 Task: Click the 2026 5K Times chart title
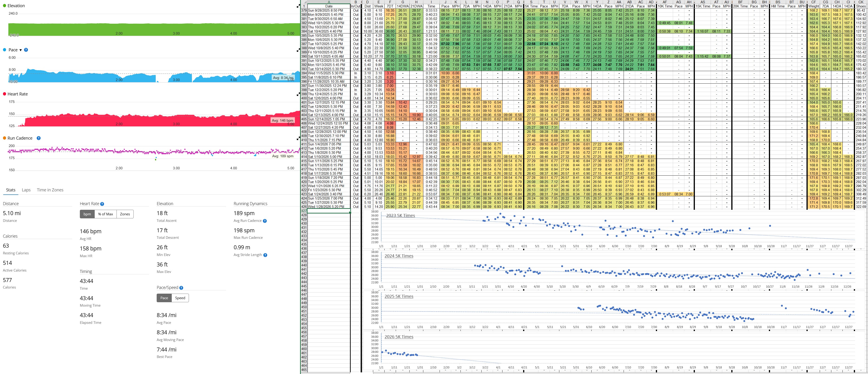(399, 337)
